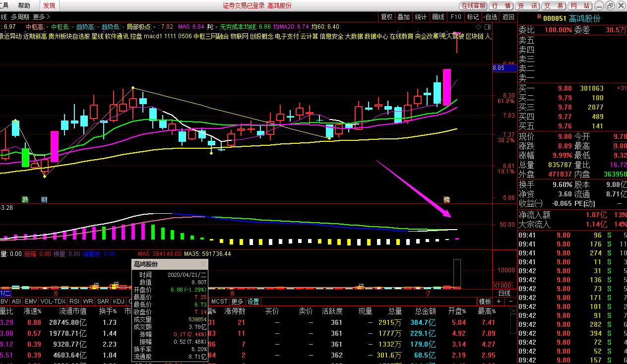
Task: Click the 买五 bid row at 9.76
Action: point(572,126)
